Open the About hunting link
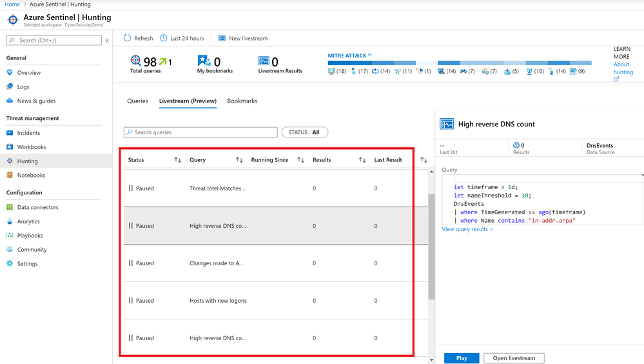The width and height of the screenshot is (644, 364). 623,68
